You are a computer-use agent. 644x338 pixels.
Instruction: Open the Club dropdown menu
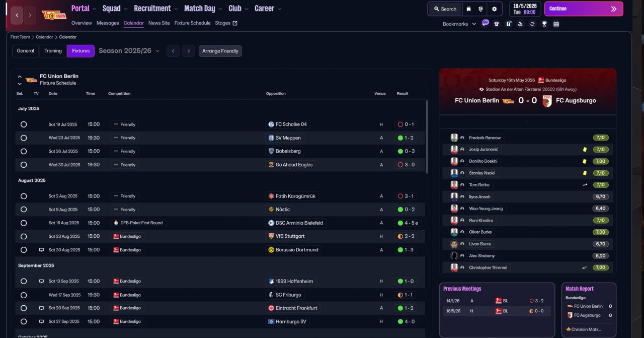coord(238,9)
